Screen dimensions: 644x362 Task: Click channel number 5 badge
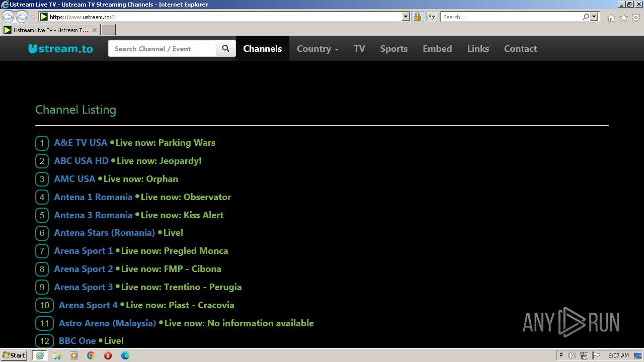[x=42, y=215]
